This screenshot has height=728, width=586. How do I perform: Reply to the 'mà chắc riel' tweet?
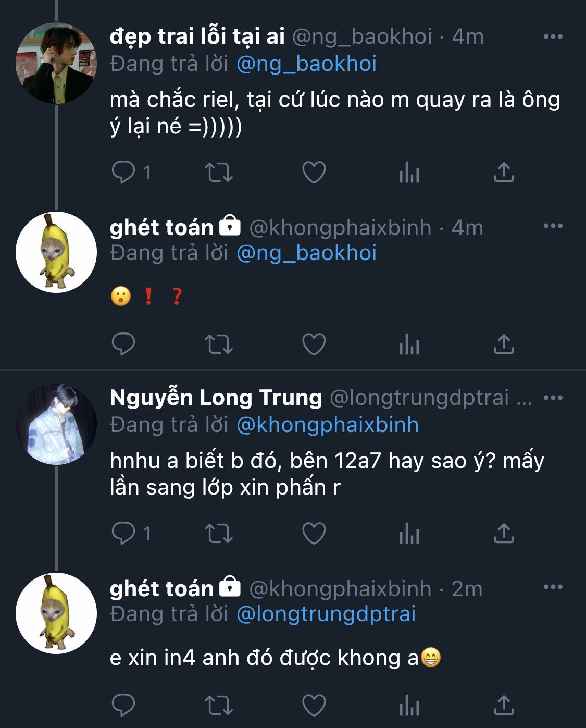pyautogui.click(x=123, y=172)
